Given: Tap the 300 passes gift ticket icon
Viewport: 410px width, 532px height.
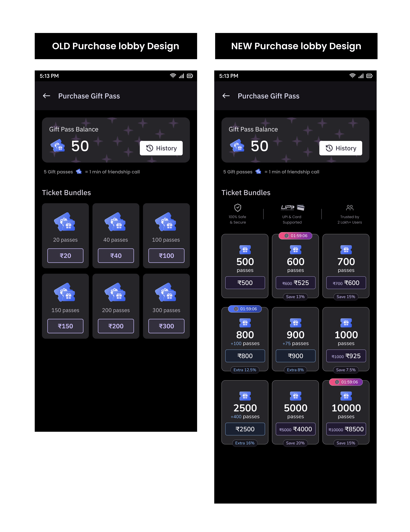Looking at the screenshot, I should point(166,292).
